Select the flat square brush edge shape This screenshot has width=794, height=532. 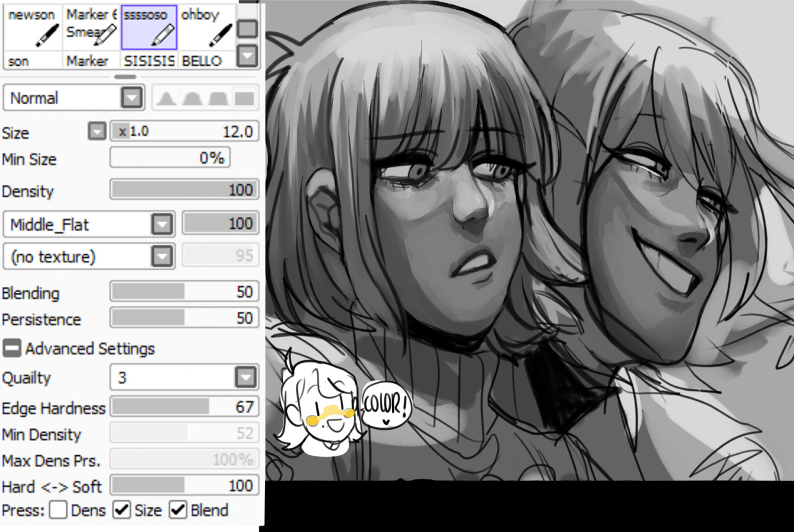point(245,98)
